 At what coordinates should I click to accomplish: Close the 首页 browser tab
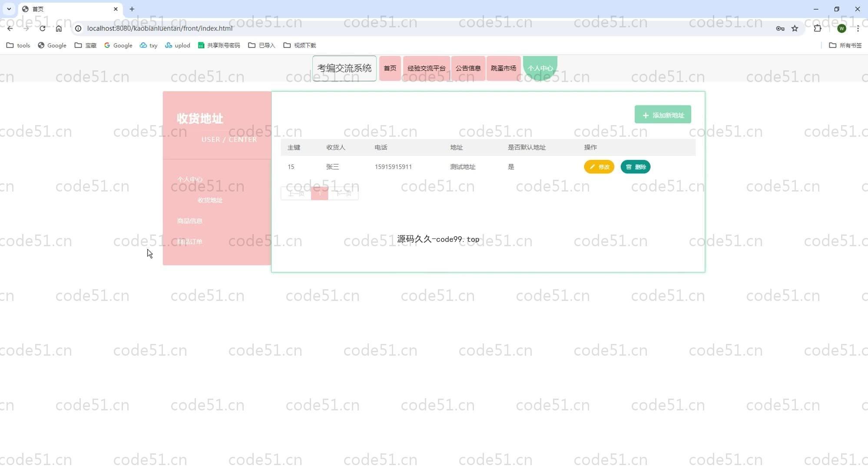116,9
